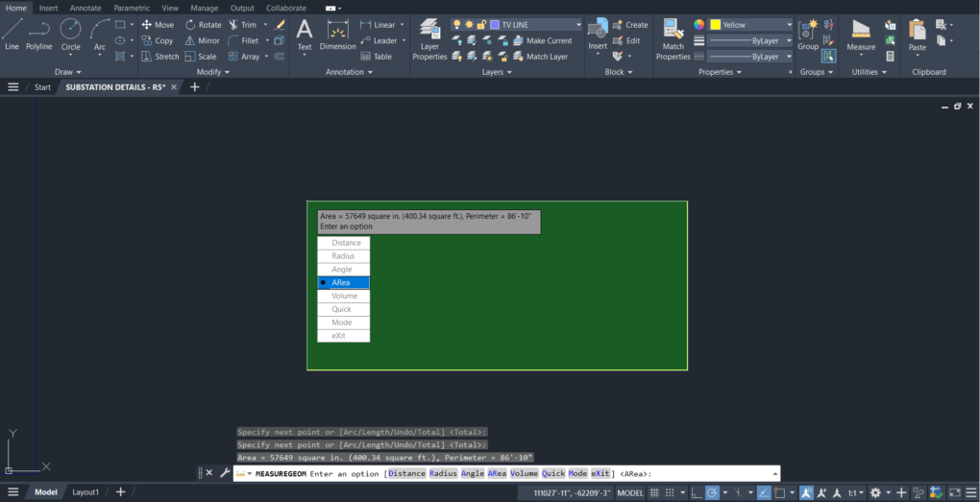
Task: Open the Annotate ribbon tab
Action: (86, 8)
